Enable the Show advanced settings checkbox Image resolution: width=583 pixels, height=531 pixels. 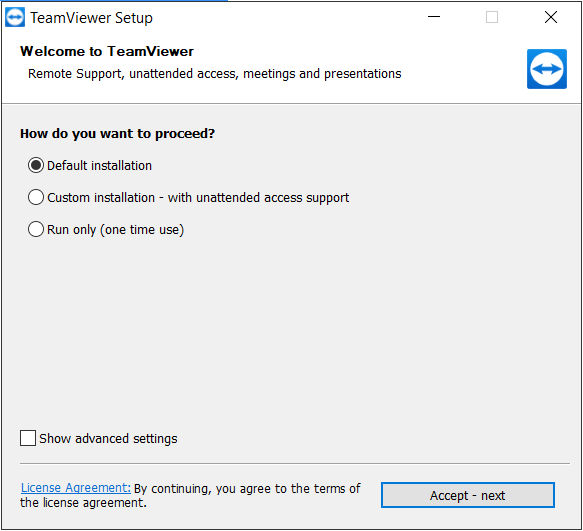(x=28, y=438)
